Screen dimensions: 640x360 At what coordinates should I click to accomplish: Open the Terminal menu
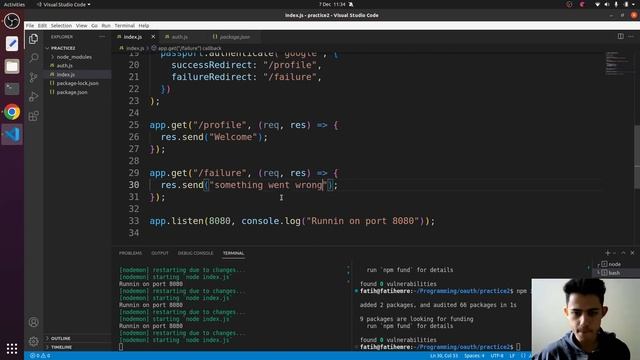click(124, 25)
